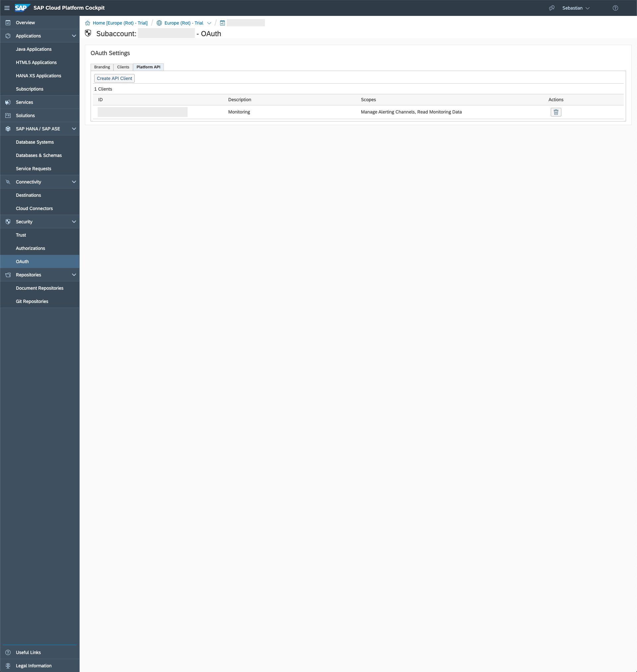The height and width of the screenshot is (672, 637).
Task: Switch to the Branding tab
Action: pyautogui.click(x=102, y=66)
